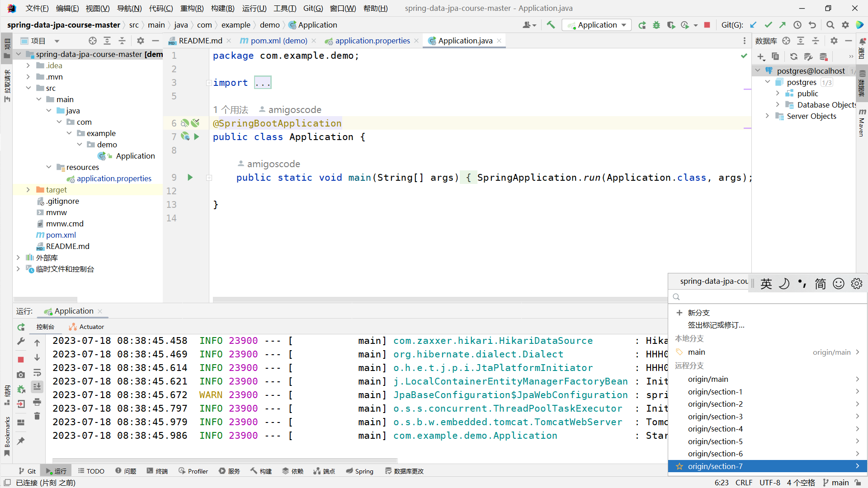This screenshot has width=868, height=488.
Task: Expand the public schema node
Action: tap(778, 94)
